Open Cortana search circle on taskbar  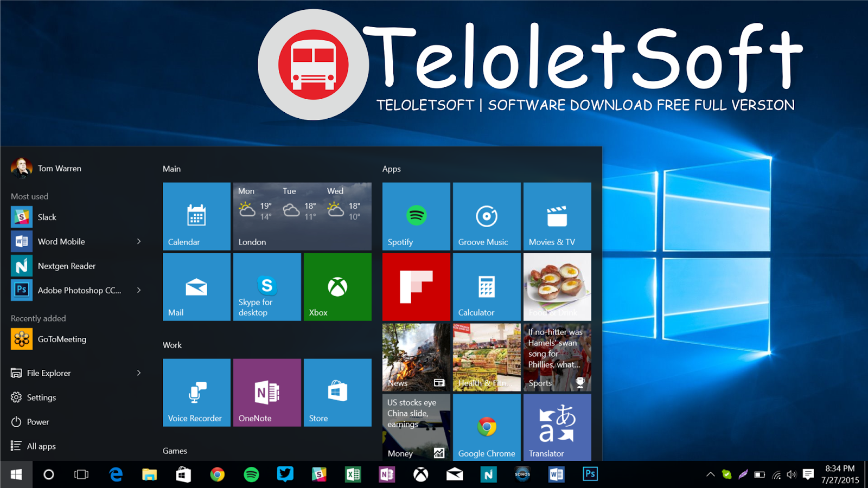49,474
